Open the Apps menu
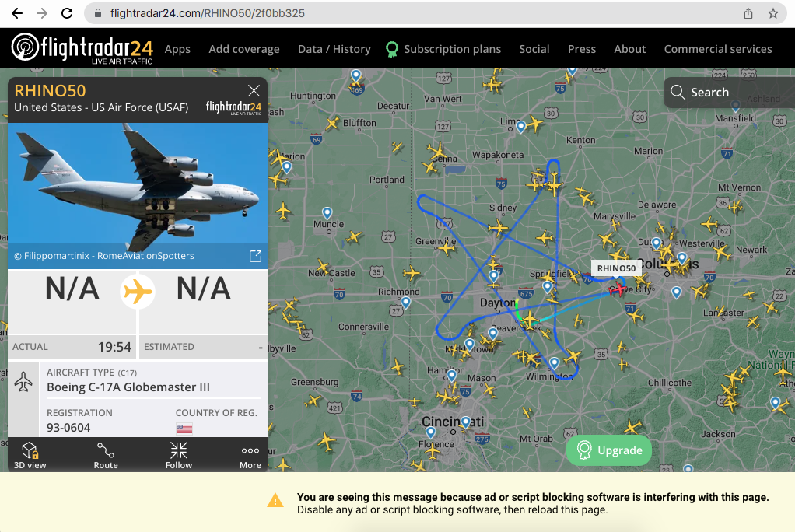The width and height of the screenshot is (795, 532). 177,49
